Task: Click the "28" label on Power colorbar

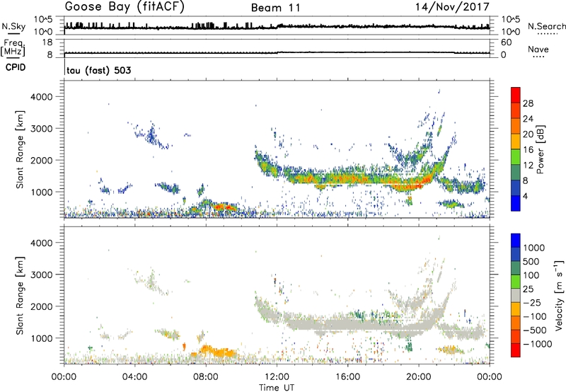Action: click(x=528, y=103)
